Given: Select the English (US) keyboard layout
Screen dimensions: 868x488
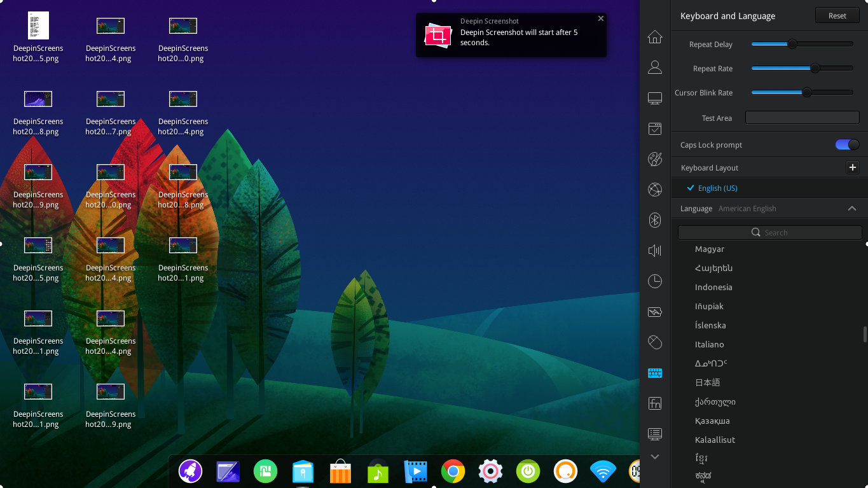Looking at the screenshot, I should (x=717, y=188).
